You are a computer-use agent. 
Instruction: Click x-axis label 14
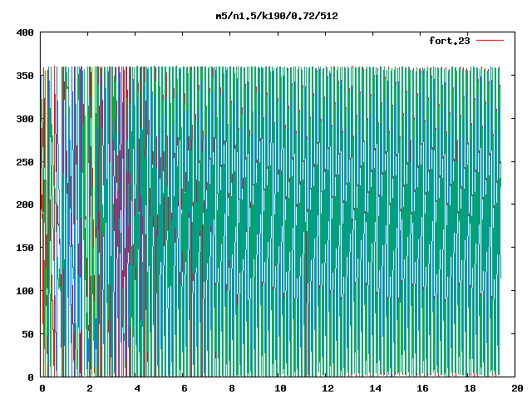pos(375,388)
